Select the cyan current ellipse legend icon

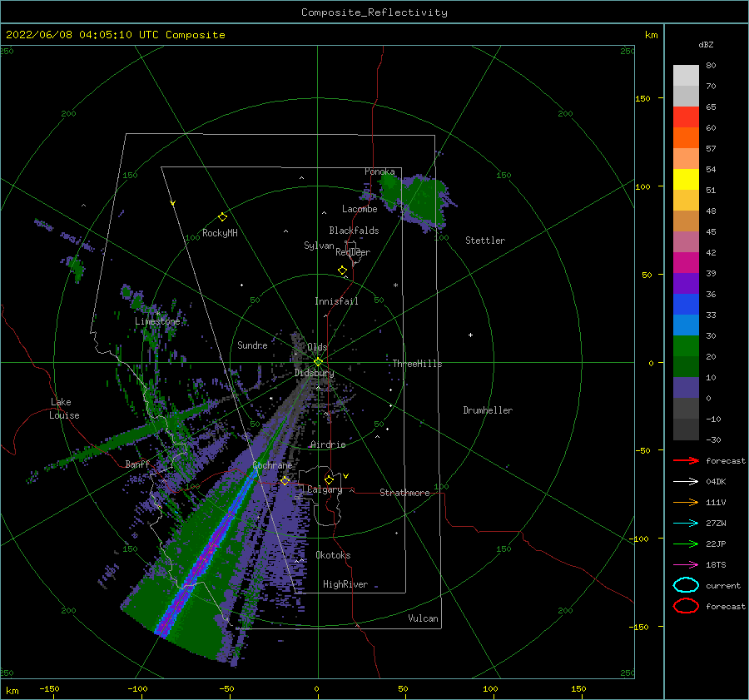pyautogui.click(x=686, y=585)
